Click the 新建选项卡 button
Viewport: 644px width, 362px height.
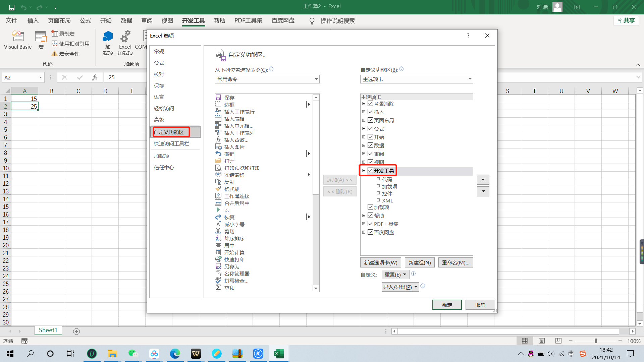pyautogui.click(x=380, y=262)
